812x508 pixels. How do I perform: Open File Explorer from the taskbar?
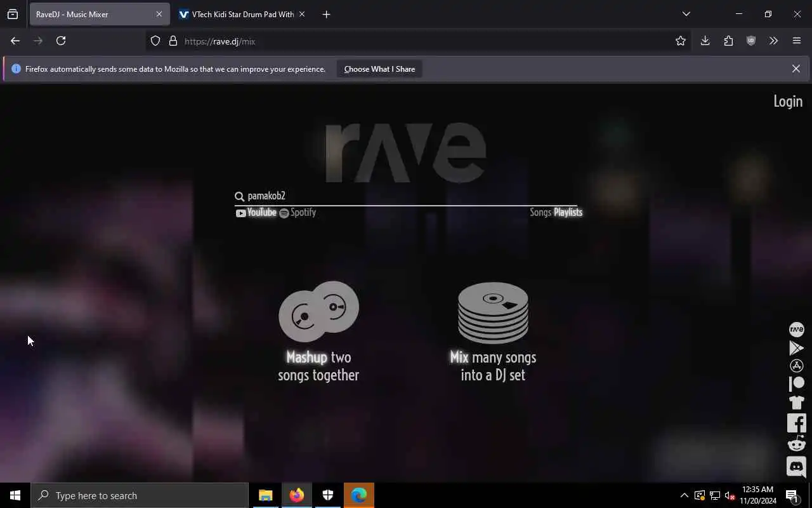tap(265, 495)
